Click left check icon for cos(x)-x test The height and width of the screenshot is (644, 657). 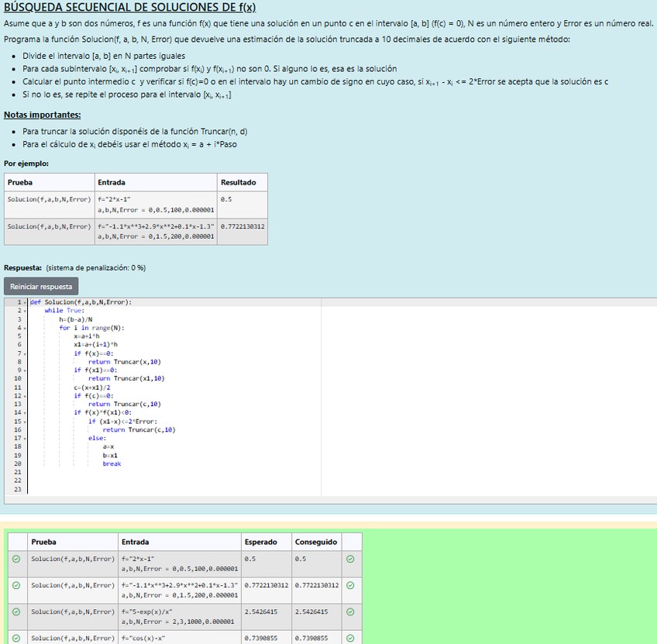(16, 638)
